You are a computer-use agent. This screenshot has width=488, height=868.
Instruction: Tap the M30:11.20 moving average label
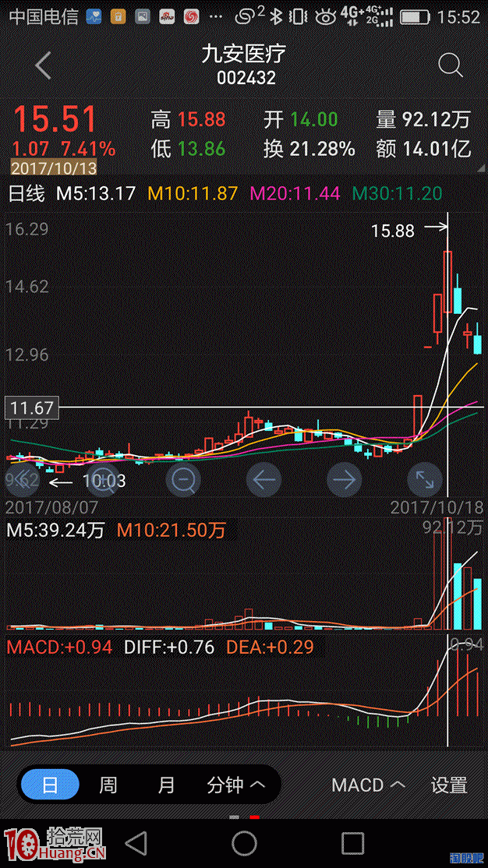[x=397, y=193]
